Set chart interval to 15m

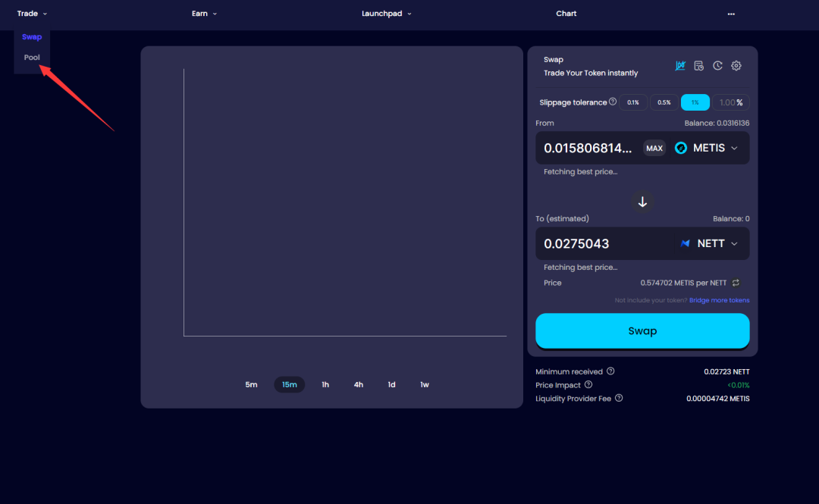coord(290,384)
